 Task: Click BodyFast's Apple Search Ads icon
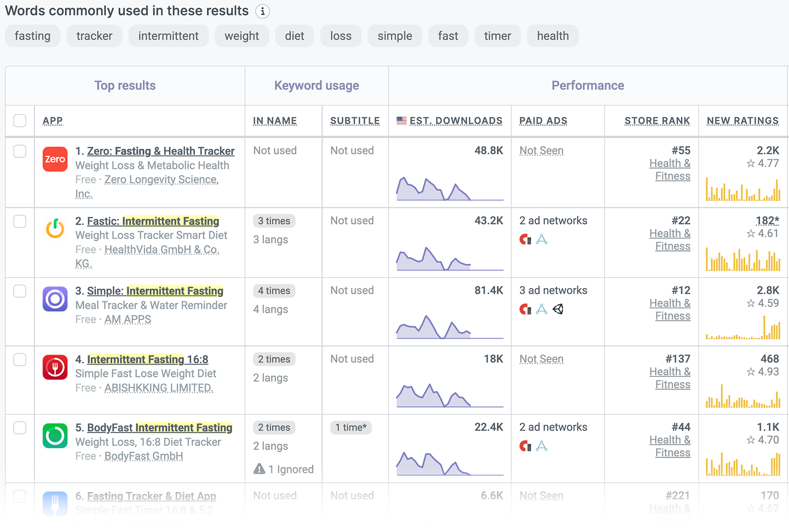pyautogui.click(x=541, y=446)
